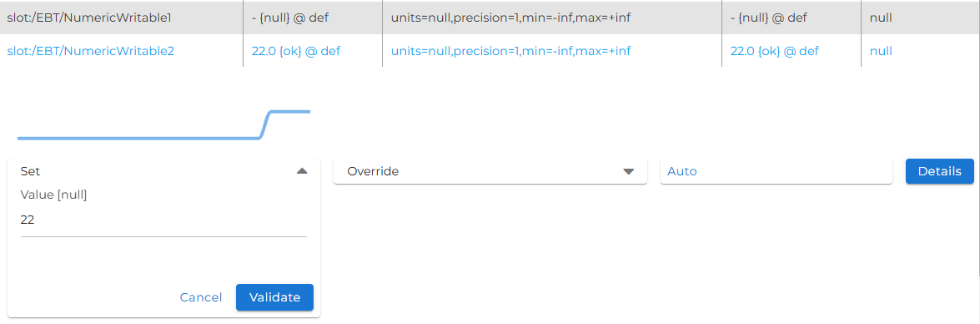Collapse the Set panel using its triangle arrow
This screenshot has height=324, width=980.
click(x=302, y=170)
